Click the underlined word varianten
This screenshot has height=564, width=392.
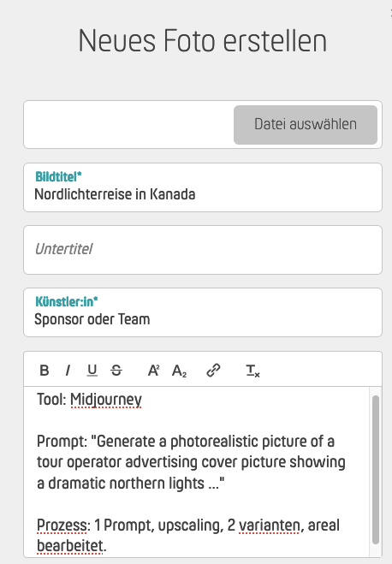click(x=269, y=525)
